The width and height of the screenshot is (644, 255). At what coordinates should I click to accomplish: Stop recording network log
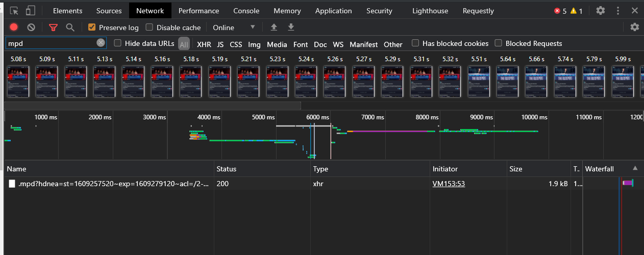[x=14, y=28]
